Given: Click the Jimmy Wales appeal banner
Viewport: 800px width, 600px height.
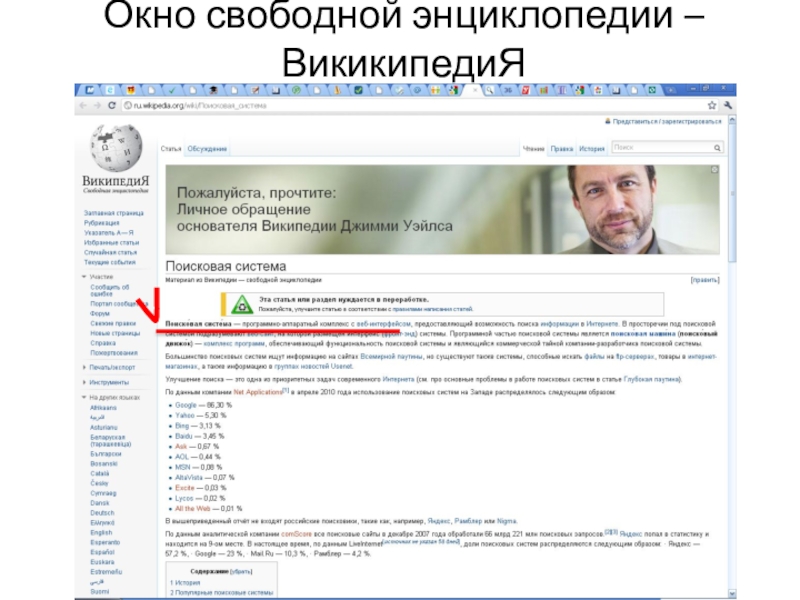Looking at the screenshot, I should [x=442, y=210].
